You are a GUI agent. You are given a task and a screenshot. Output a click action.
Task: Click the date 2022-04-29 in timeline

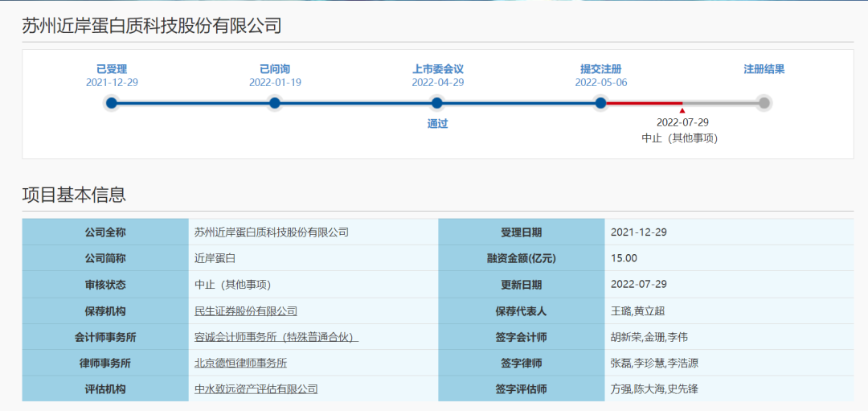[x=438, y=83]
